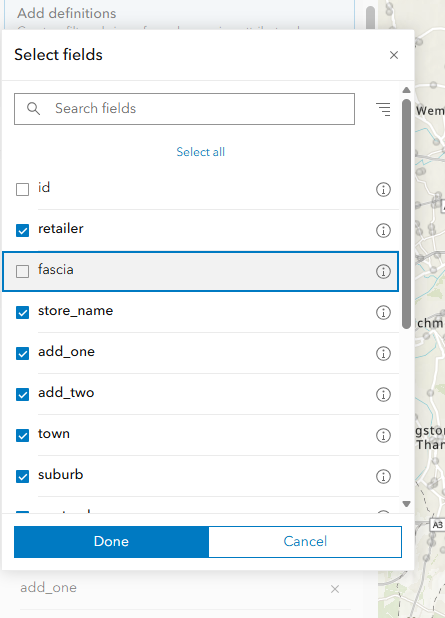Click the add_one text below the dialog
Image resolution: width=445 pixels, height=618 pixels.
[48, 588]
